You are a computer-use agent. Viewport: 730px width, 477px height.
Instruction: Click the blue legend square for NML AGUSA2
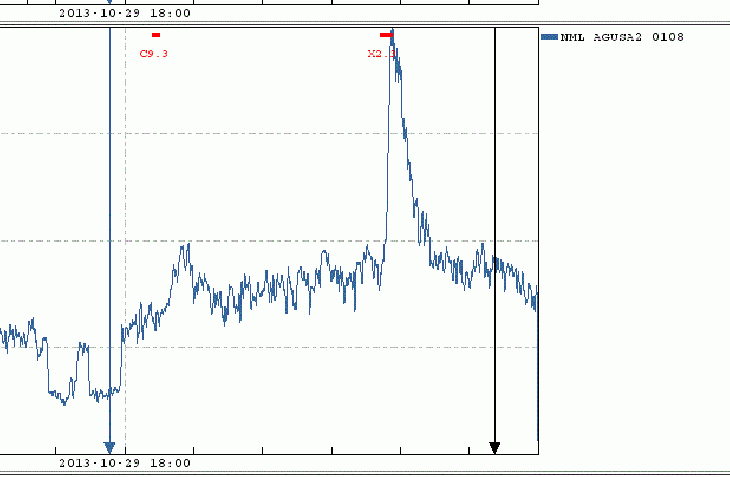(548, 37)
